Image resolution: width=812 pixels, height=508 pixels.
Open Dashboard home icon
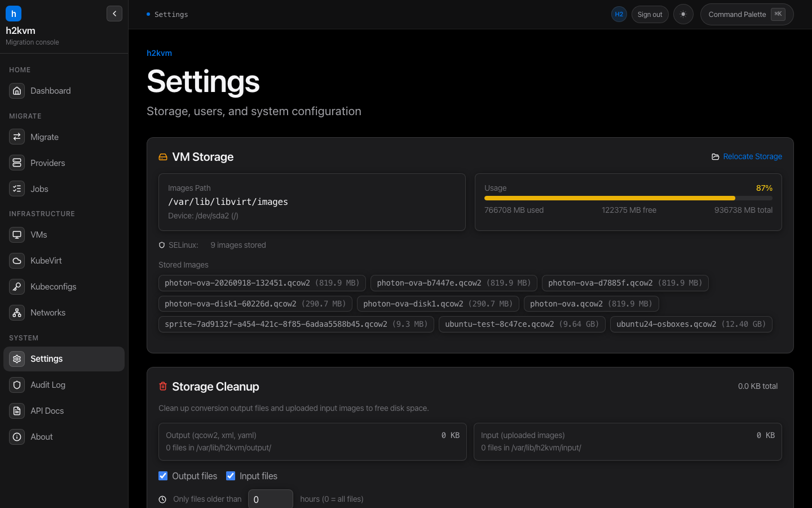(17, 91)
